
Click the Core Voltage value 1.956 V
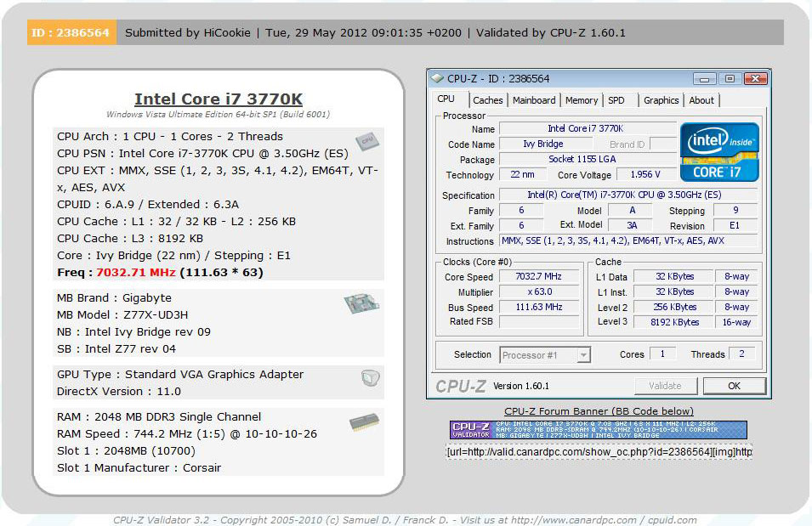click(x=645, y=174)
